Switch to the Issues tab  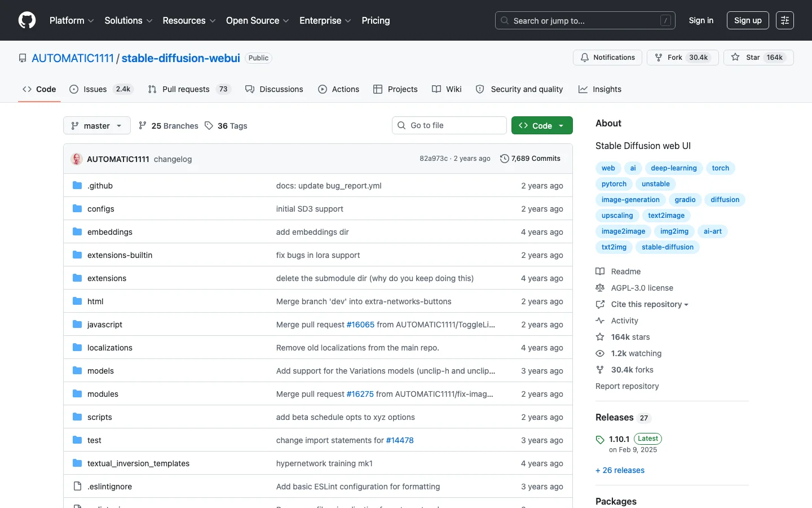point(101,89)
